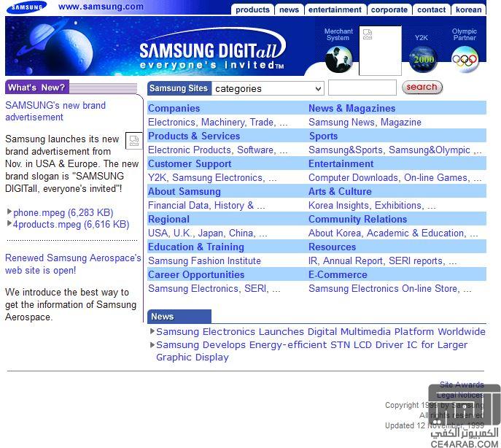501x448 pixels.
Task: Open Samsung News, Magazine link
Action: (x=365, y=122)
